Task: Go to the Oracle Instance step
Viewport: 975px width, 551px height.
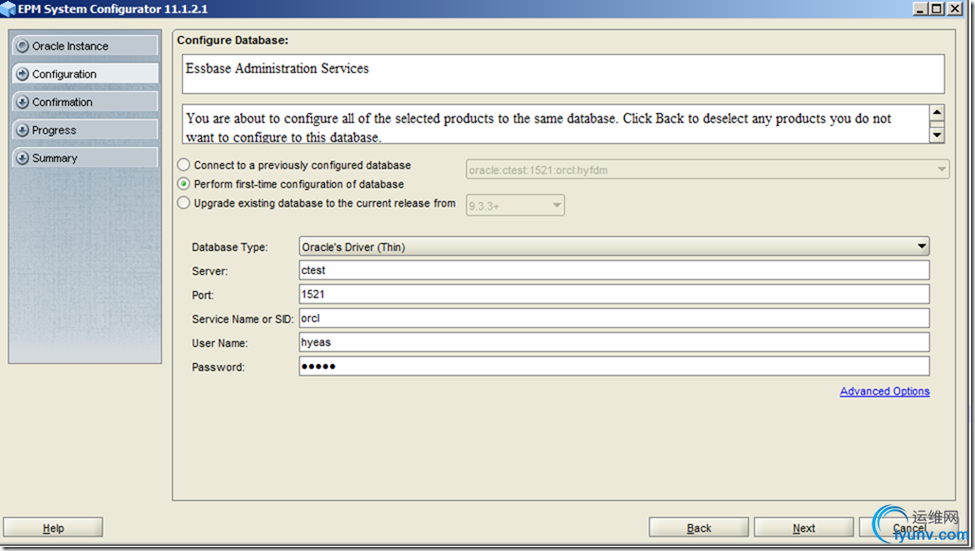Action: pyautogui.click(x=85, y=46)
